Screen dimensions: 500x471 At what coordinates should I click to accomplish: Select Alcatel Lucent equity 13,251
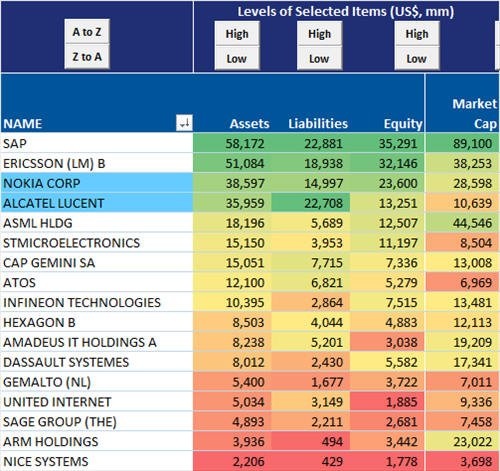tap(387, 203)
